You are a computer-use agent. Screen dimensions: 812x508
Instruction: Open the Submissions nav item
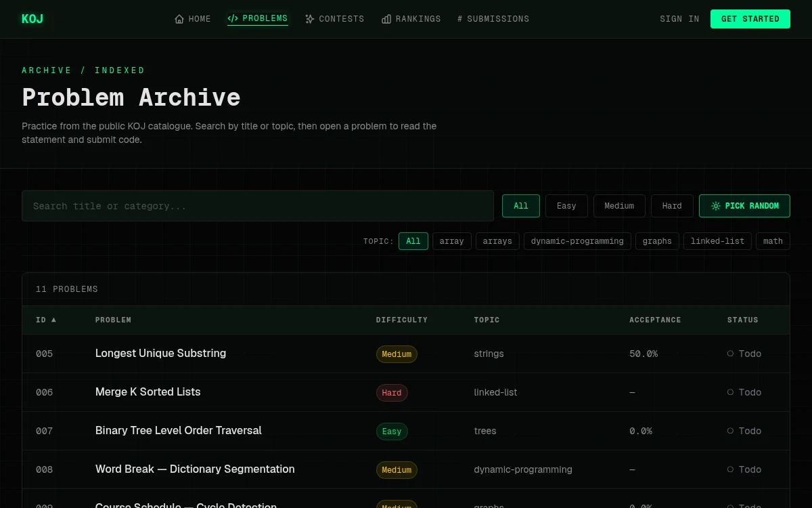pyautogui.click(x=493, y=19)
